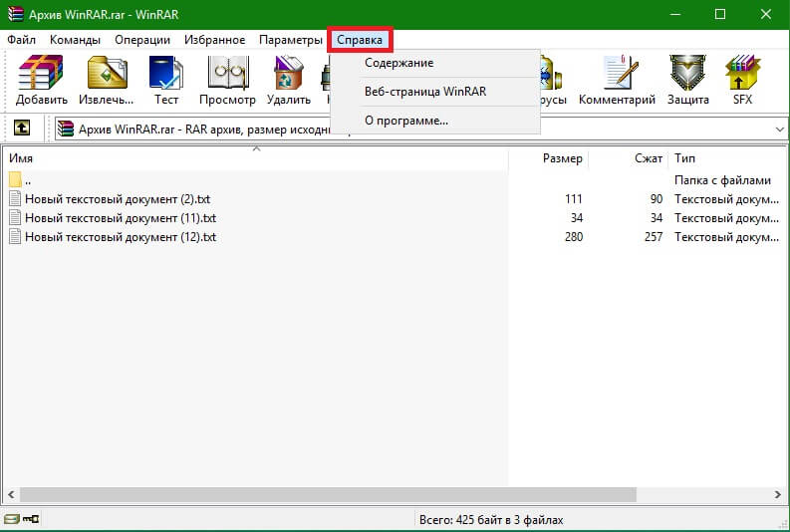The width and height of the screenshot is (790, 532).
Task: Open the Операции menu
Action: click(x=142, y=40)
